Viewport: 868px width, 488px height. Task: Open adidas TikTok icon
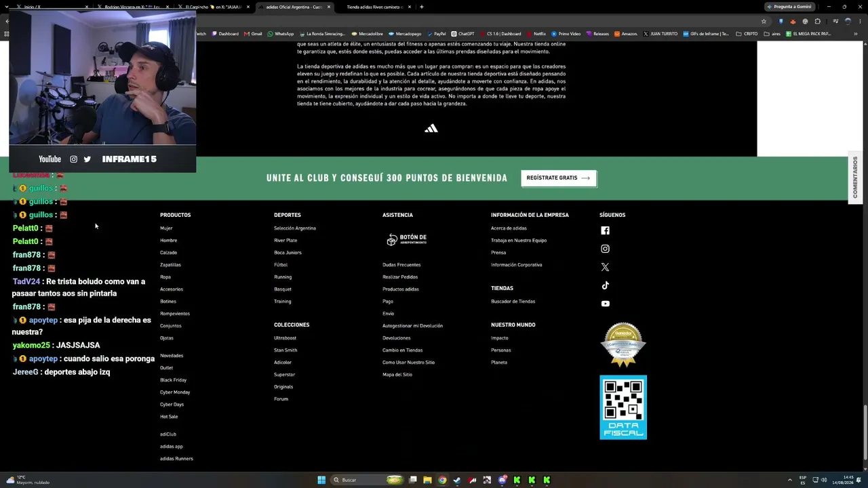coord(605,285)
